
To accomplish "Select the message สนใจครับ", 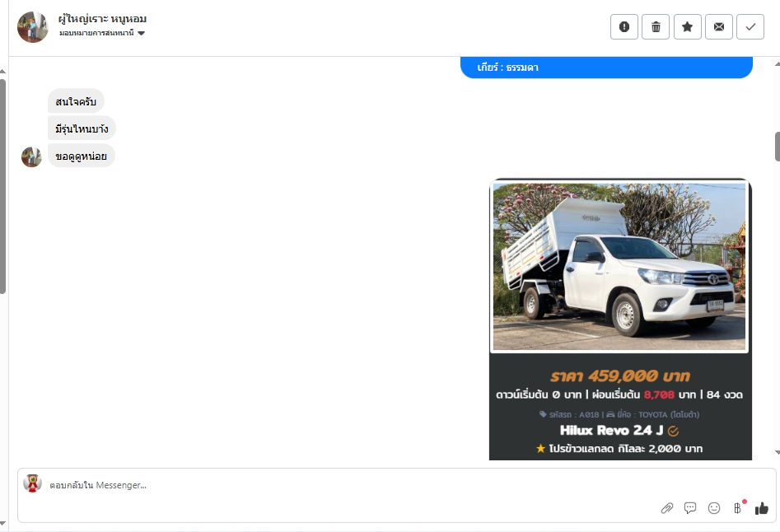I will click(x=76, y=101).
